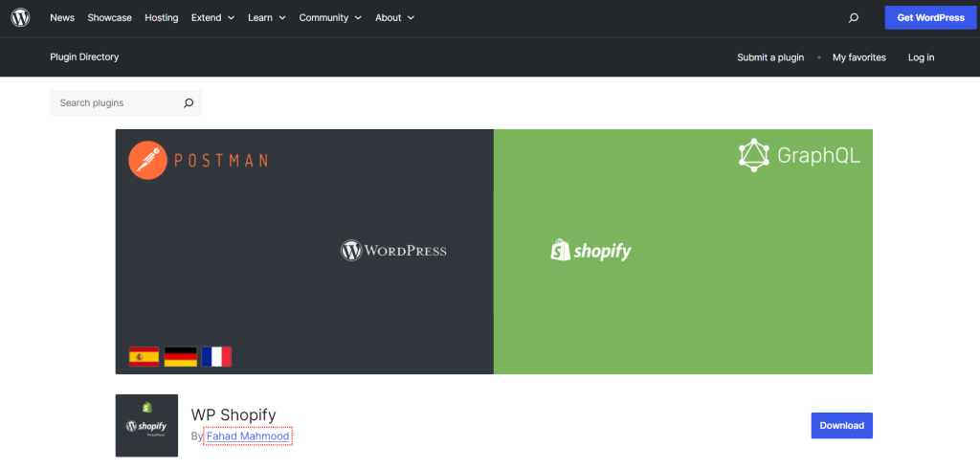Expand the About dropdown menu
Screen dimensions: 980x469
point(394,18)
